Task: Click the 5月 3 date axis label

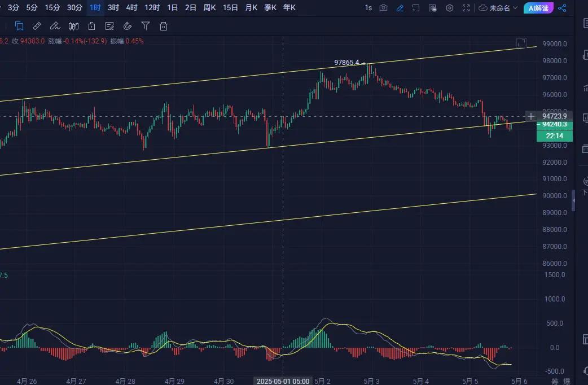Action: (x=371, y=381)
